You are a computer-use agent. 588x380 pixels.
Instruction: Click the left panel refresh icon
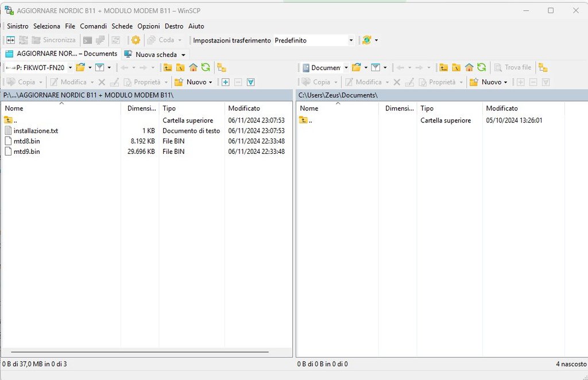pyautogui.click(x=205, y=68)
